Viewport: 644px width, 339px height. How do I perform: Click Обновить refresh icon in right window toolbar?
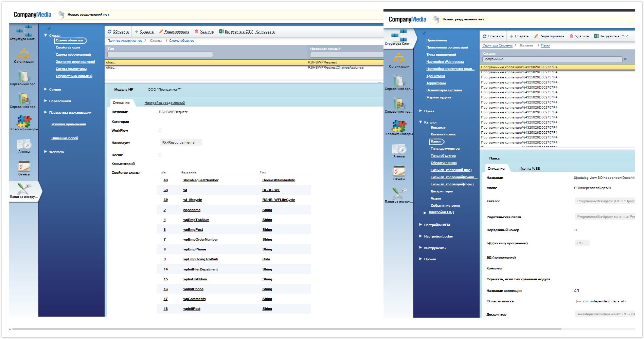[484, 36]
